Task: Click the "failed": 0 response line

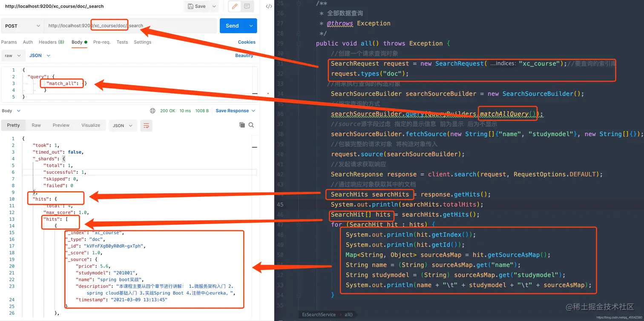Action: pos(58,186)
